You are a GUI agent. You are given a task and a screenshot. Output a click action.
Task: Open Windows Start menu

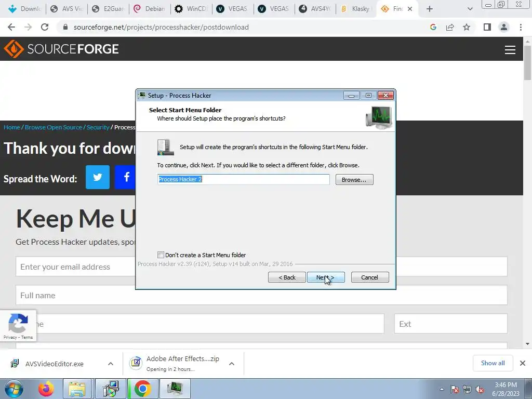coord(14,389)
